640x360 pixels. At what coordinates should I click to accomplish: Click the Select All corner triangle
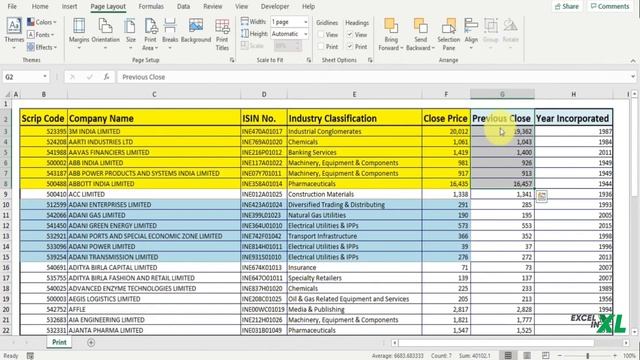point(7,94)
